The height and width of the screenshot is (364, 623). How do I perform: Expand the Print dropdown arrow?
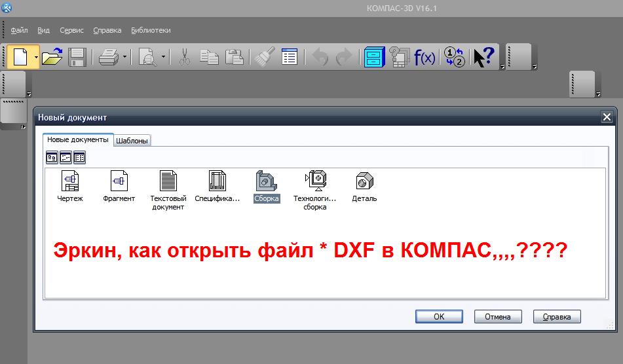[x=124, y=57]
